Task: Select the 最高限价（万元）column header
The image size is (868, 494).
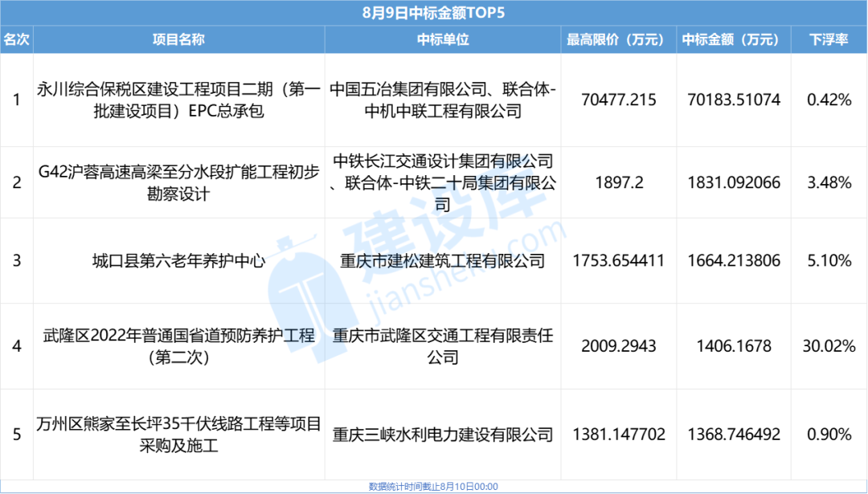Action: 616,38
